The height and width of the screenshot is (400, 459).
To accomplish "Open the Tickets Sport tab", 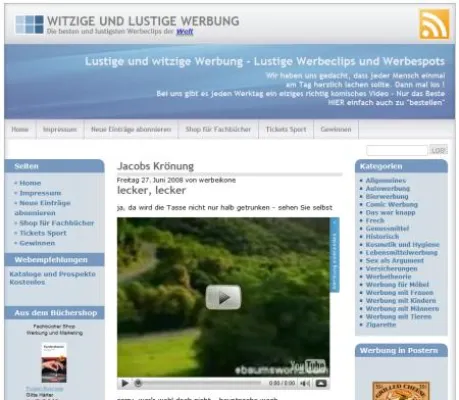I will [286, 129].
